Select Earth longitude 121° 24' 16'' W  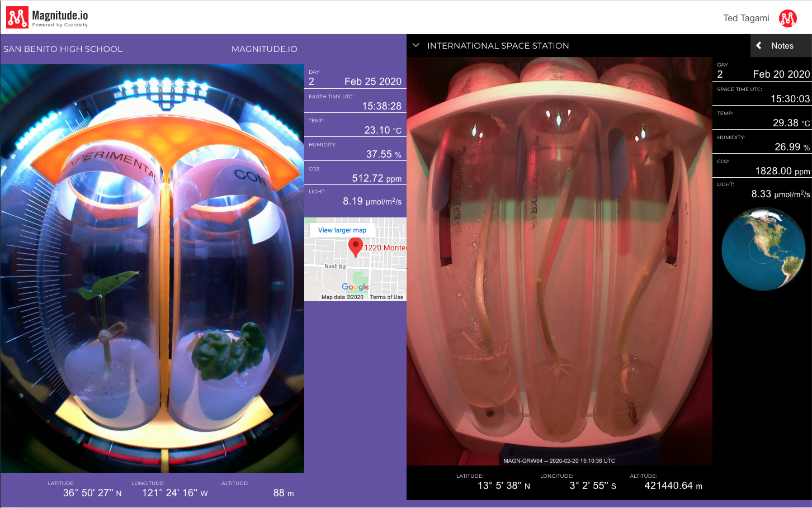point(175,493)
